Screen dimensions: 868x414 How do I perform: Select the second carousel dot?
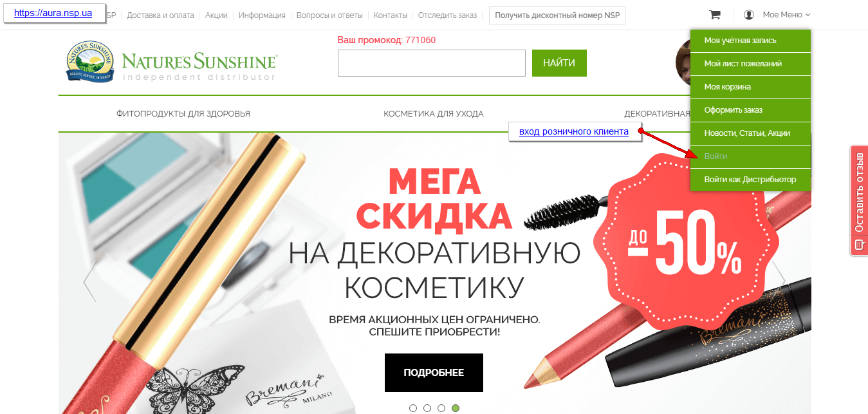[x=427, y=408]
